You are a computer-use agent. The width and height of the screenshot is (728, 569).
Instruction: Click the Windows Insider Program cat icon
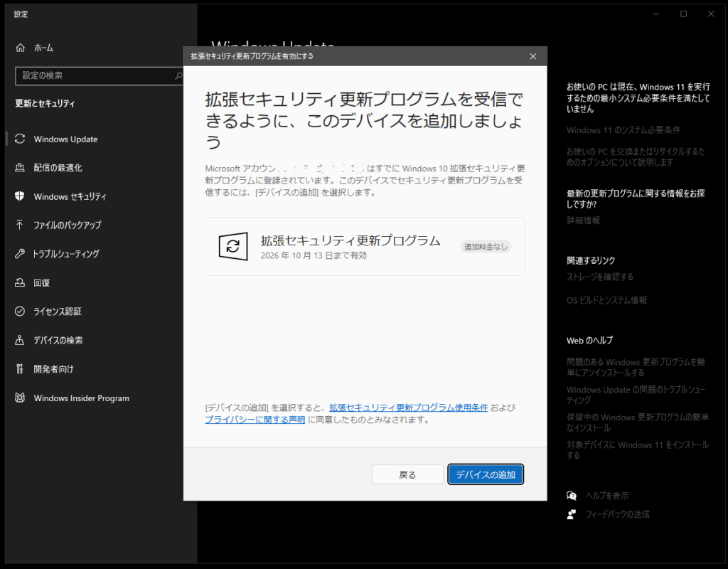[20, 398]
